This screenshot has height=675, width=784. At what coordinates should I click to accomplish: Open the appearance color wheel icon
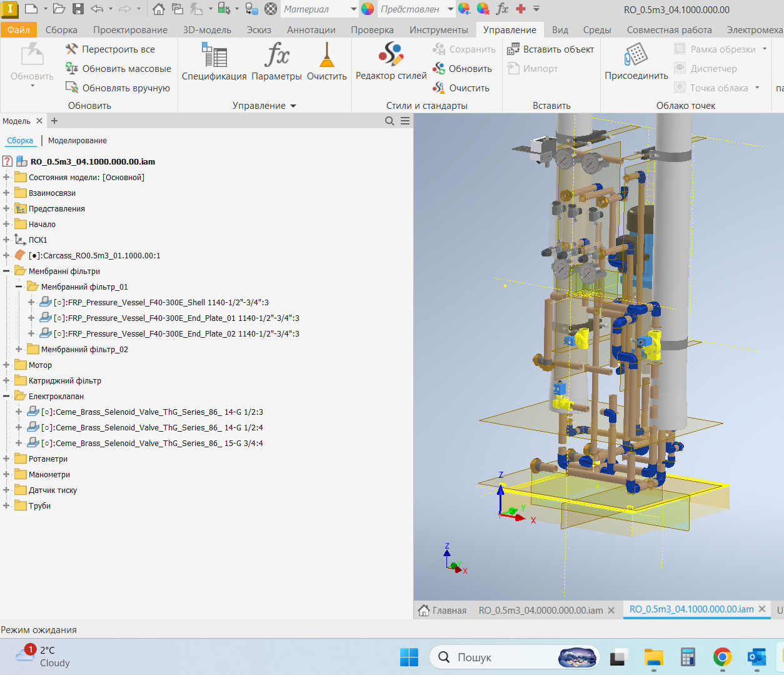(x=368, y=9)
